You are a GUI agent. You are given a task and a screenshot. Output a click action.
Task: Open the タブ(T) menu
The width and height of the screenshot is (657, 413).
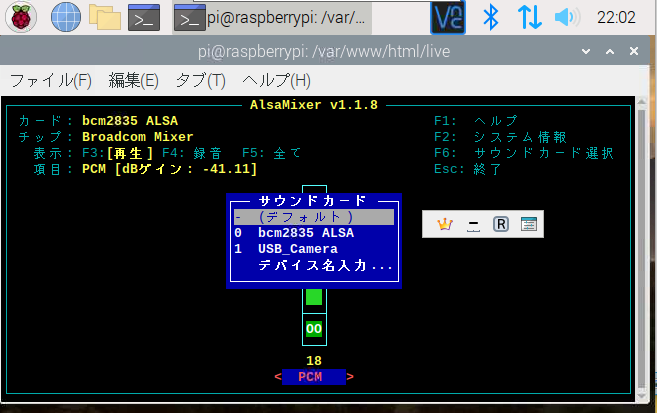click(x=200, y=80)
